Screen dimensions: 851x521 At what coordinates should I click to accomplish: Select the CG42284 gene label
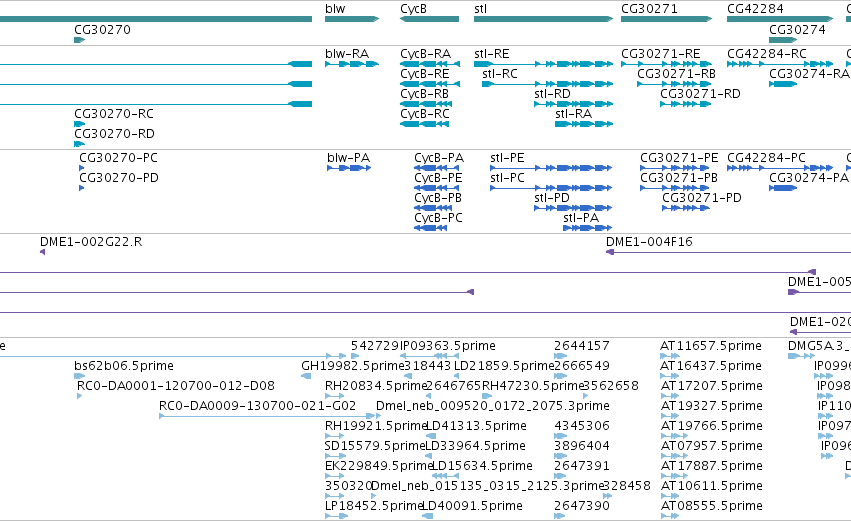click(x=755, y=9)
